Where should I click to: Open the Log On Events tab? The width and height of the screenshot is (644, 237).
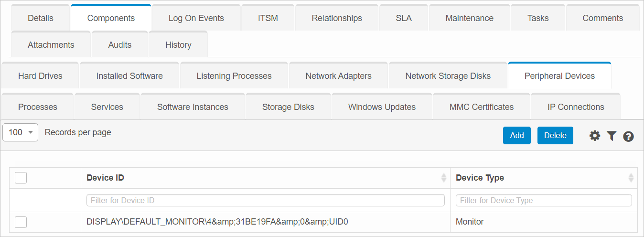(196, 18)
